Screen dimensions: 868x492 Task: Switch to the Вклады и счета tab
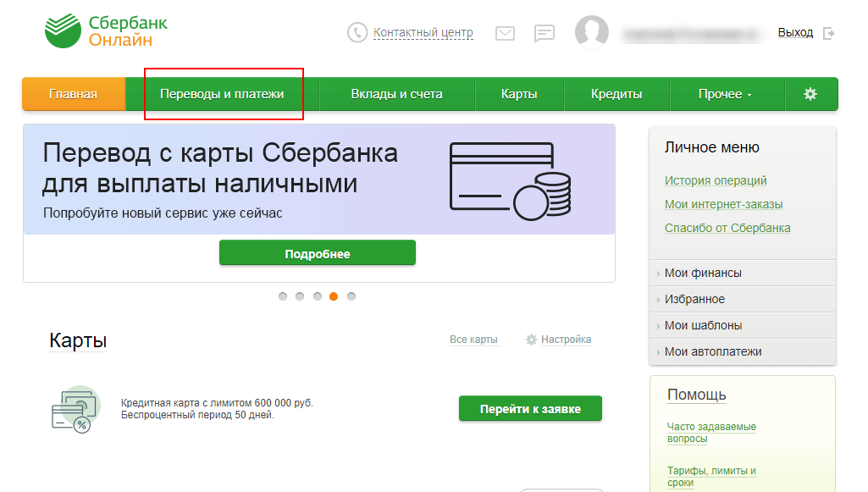coord(396,94)
